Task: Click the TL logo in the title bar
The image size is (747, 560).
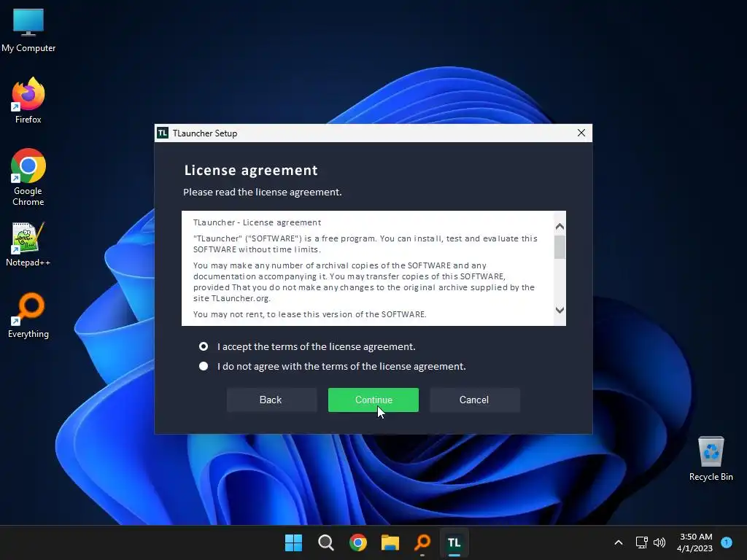Action: pyautogui.click(x=163, y=133)
